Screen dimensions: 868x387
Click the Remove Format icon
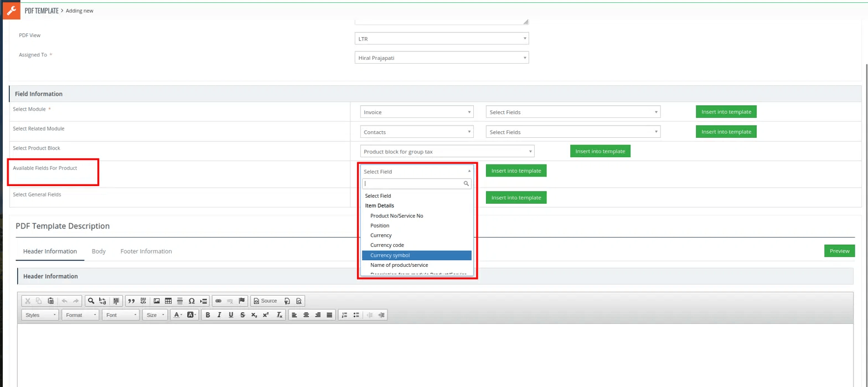click(x=280, y=315)
